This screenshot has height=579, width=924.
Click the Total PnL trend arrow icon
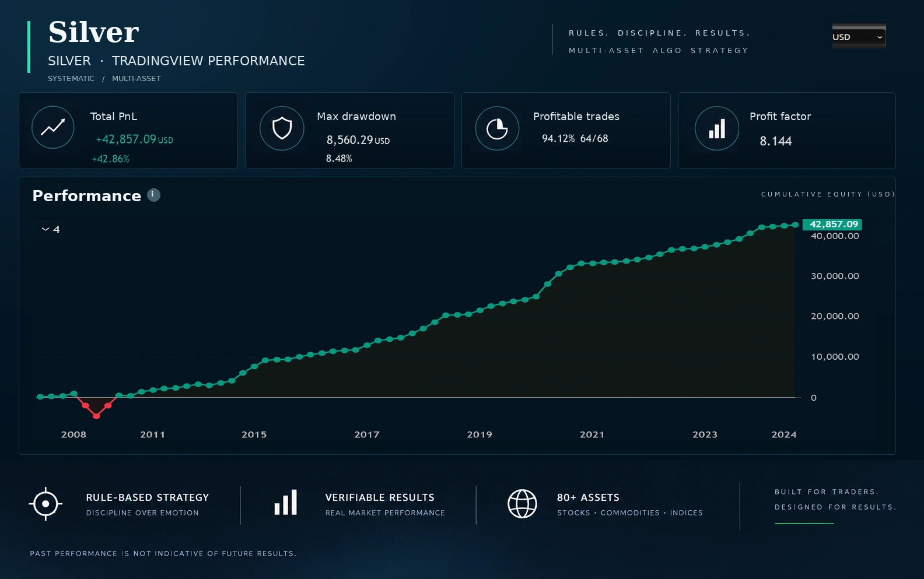pyautogui.click(x=52, y=127)
